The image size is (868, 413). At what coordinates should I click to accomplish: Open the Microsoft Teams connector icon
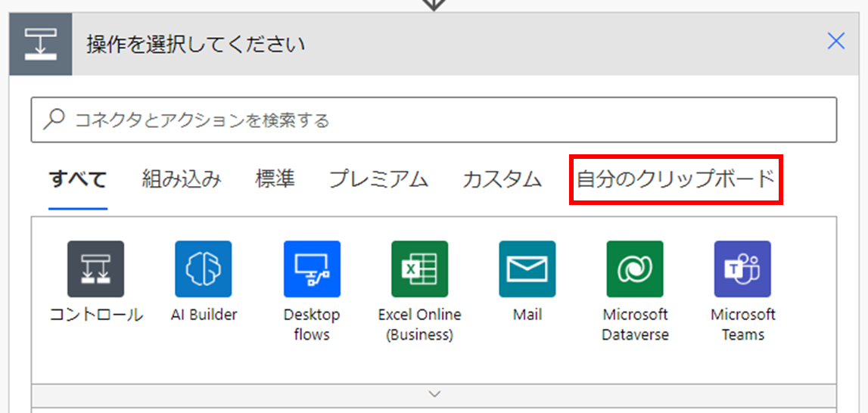[742, 269]
